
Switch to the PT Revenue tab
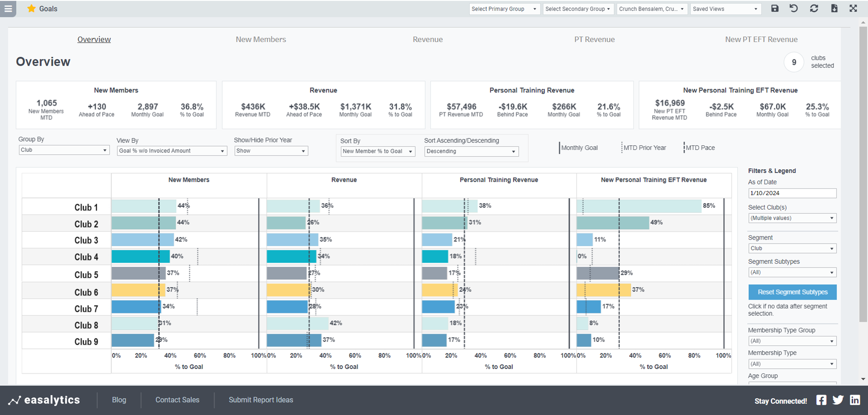point(595,39)
